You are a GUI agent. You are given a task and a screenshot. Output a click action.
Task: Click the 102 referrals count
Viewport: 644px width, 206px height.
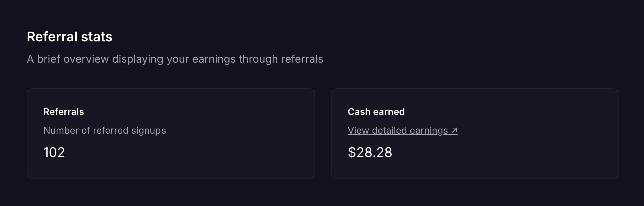click(x=54, y=152)
